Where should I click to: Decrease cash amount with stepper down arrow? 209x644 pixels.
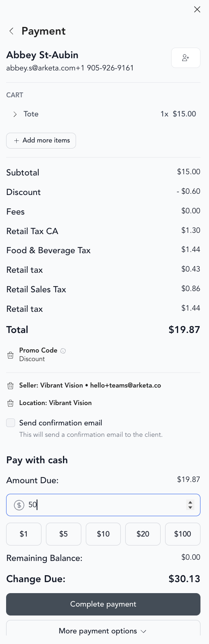pos(190,508)
